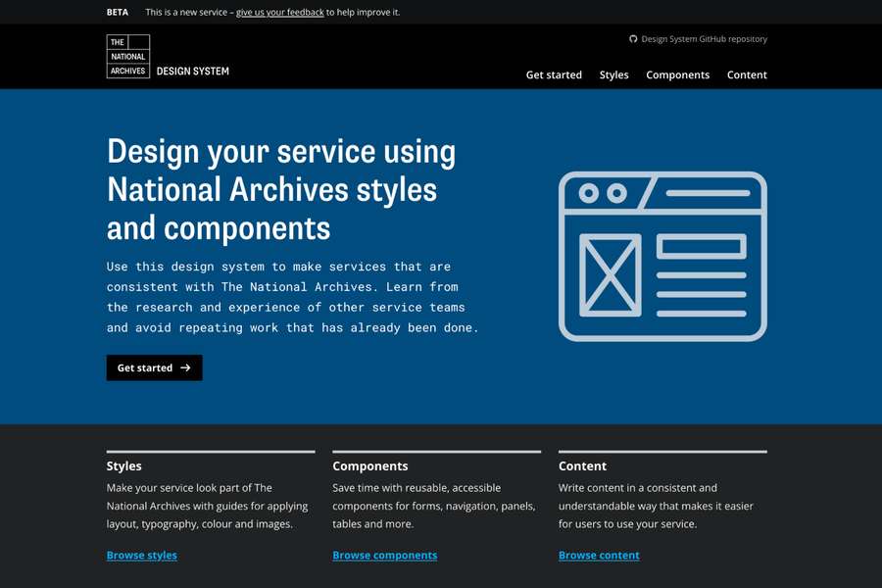Click text 'Save time with reusable, accessible'

416,488
